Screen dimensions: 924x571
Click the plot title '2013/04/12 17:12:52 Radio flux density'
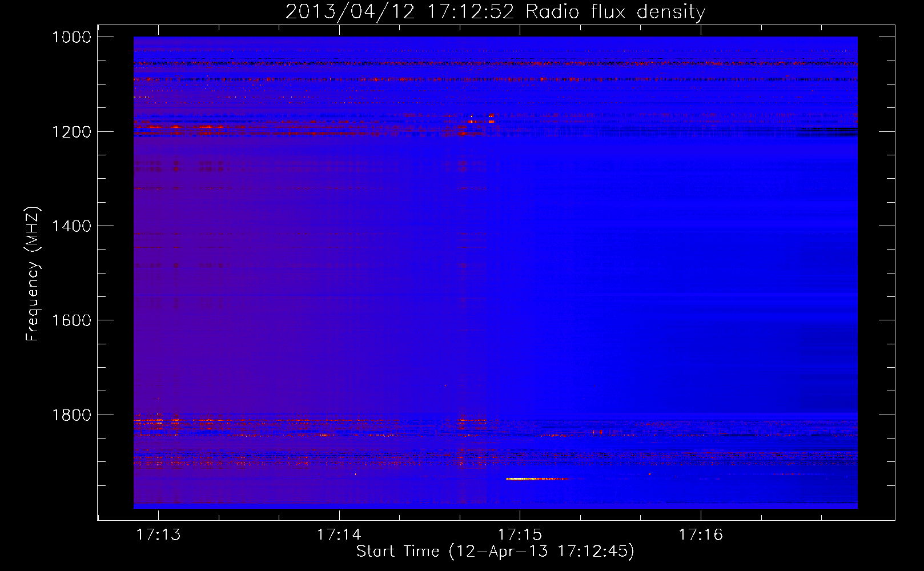pyautogui.click(x=495, y=11)
